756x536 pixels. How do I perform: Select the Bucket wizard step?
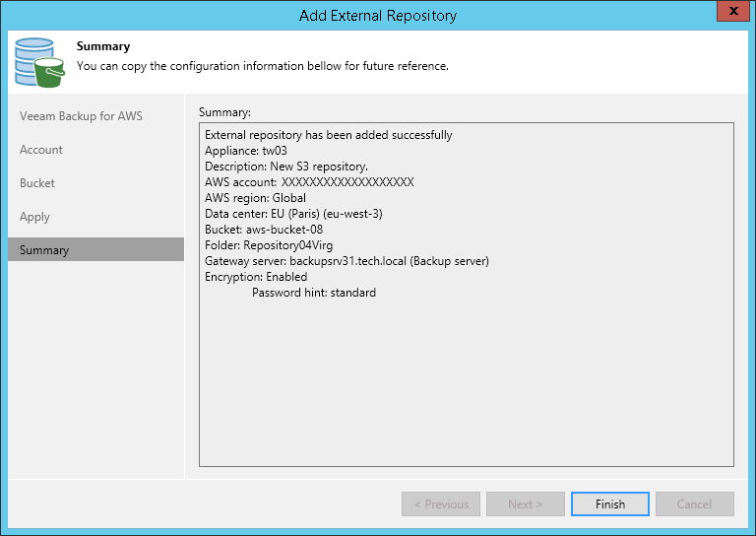[37, 183]
